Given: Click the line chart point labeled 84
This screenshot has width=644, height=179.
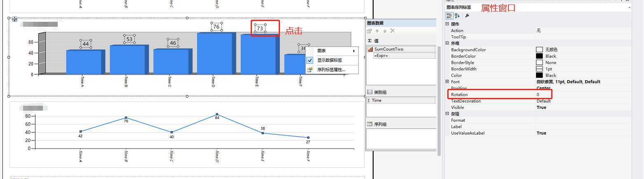Looking at the screenshot, I should [x=217, y=114].
